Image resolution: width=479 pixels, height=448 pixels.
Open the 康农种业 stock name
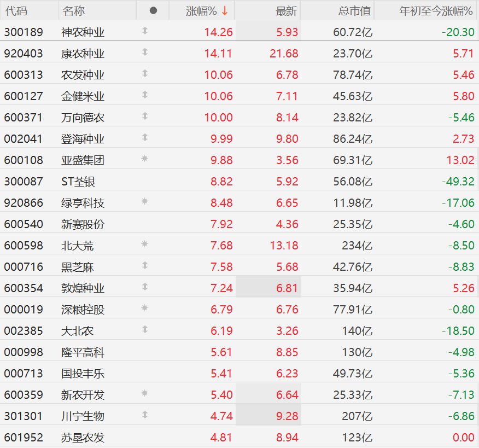pos(83,54)
